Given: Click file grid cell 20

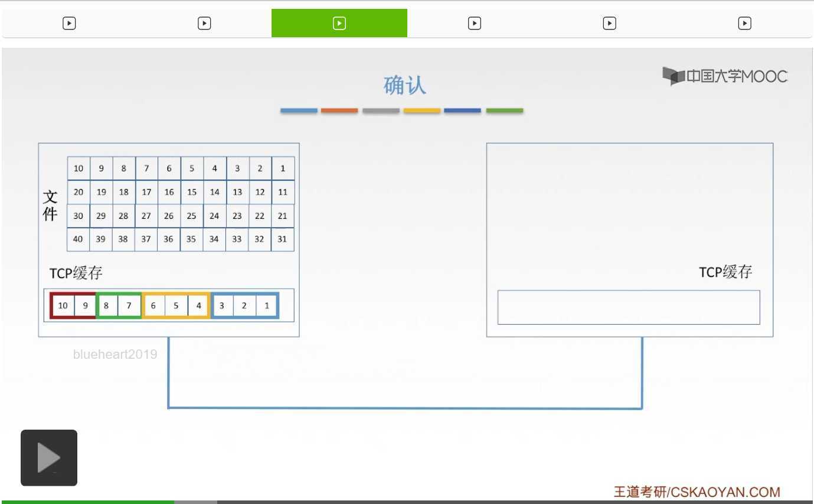Looking at the screenshot, I should 79,192.
